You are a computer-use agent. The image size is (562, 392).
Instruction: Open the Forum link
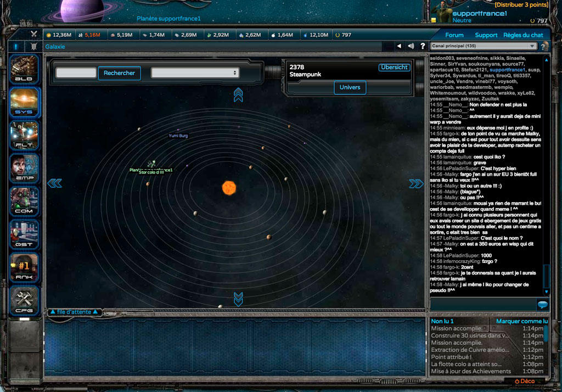tap(454, 35)
